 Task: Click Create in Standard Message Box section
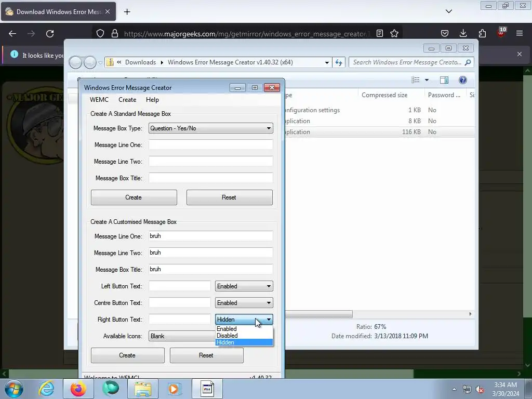(x=134, y=197)
